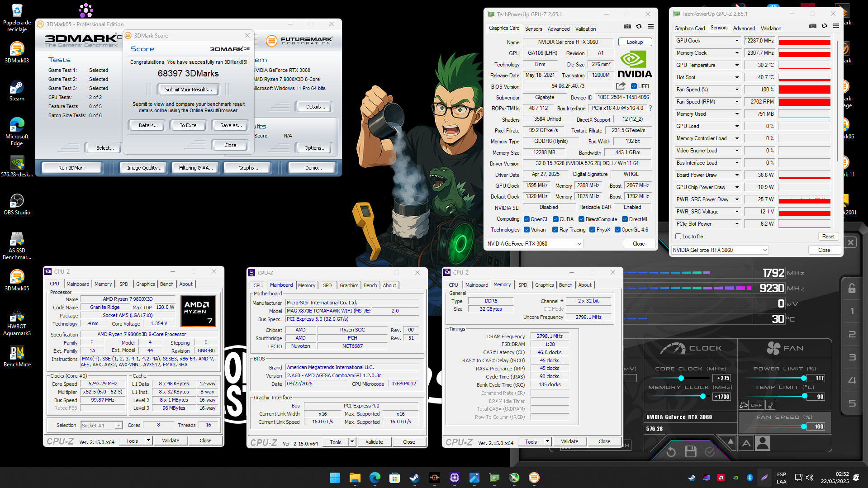Switch to Advanced tab in GPU-Z Graphics Card window

point(559,28)
